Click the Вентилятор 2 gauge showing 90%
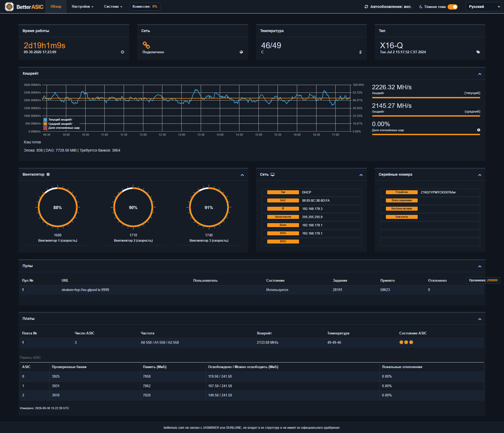Image resolution: width=504 pixels, height=433 pixels. (x=133, y=207)
